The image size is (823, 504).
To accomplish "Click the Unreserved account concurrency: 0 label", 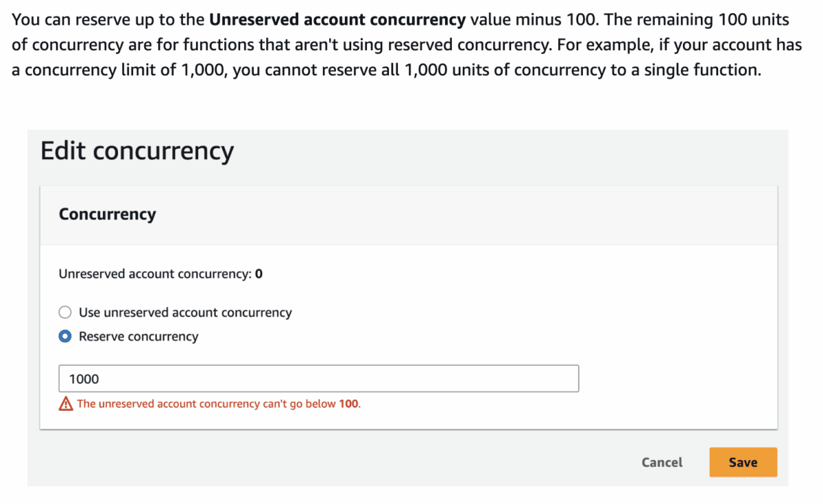I will pos(160,273).
